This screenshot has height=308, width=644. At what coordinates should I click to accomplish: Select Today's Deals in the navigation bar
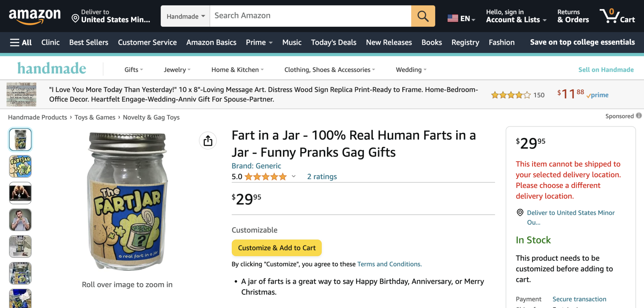coord(333,42)
